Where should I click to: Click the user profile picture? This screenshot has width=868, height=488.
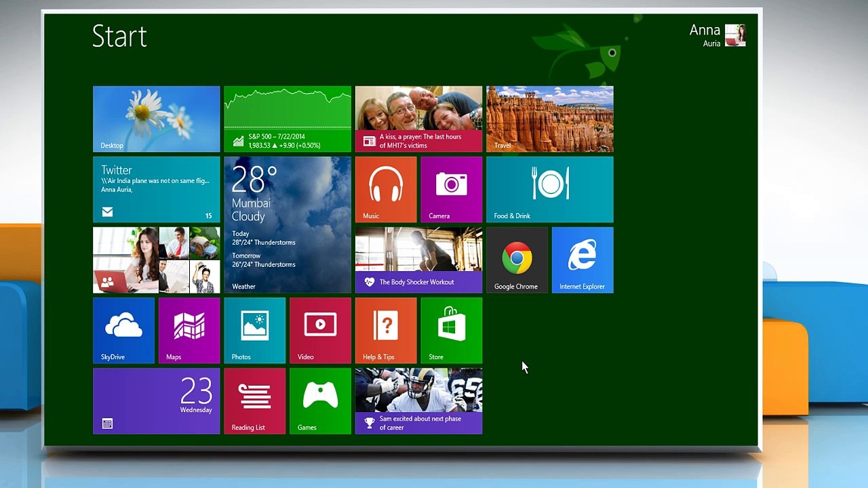pyautogui.click(x=735, y=35)
